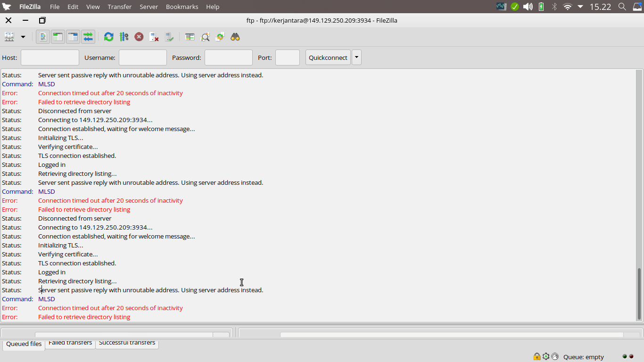
Task: Reconnect to the last used server
Action: pyautogui.click(x=169, y=37)
